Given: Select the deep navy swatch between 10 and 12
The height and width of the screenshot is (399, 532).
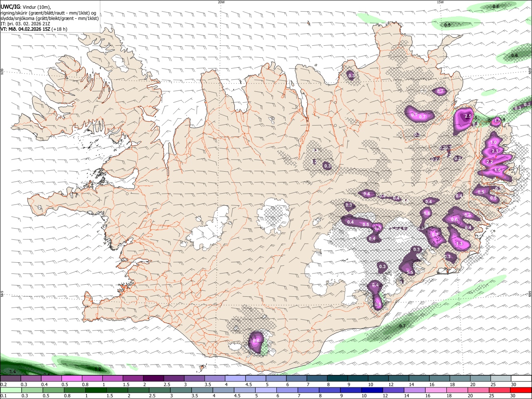Looking at the screenshot, I should tap(372, 390).
